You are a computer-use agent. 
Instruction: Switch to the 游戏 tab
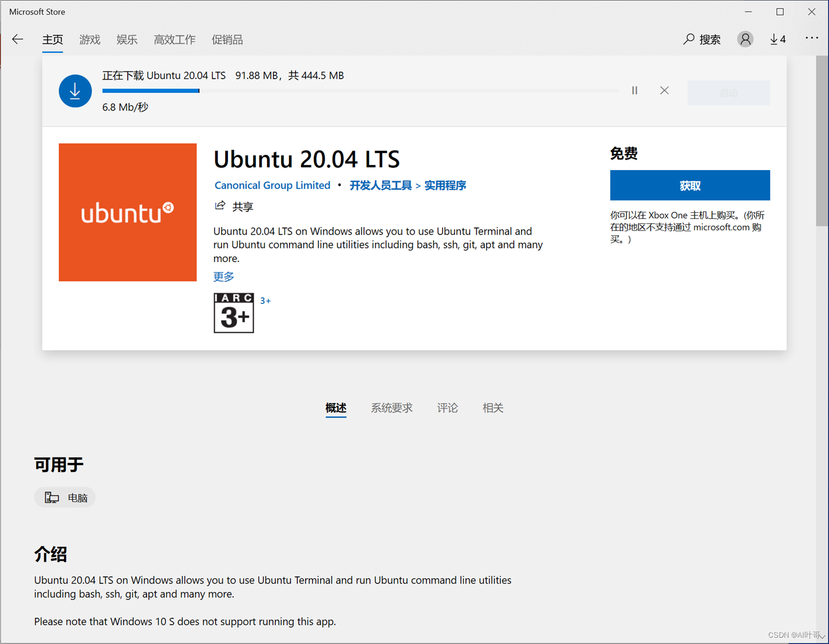click(x=90, y=39)
